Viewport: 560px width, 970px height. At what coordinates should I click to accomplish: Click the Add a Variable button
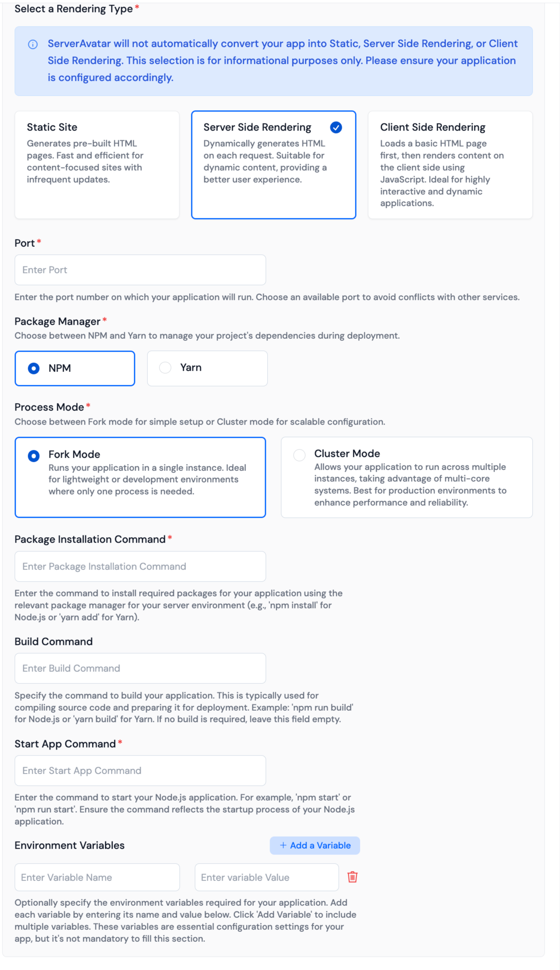(315, 845)
